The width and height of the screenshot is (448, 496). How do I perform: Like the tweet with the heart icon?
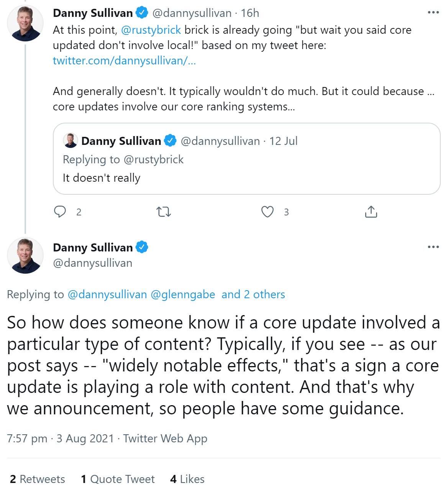[267, 211]
